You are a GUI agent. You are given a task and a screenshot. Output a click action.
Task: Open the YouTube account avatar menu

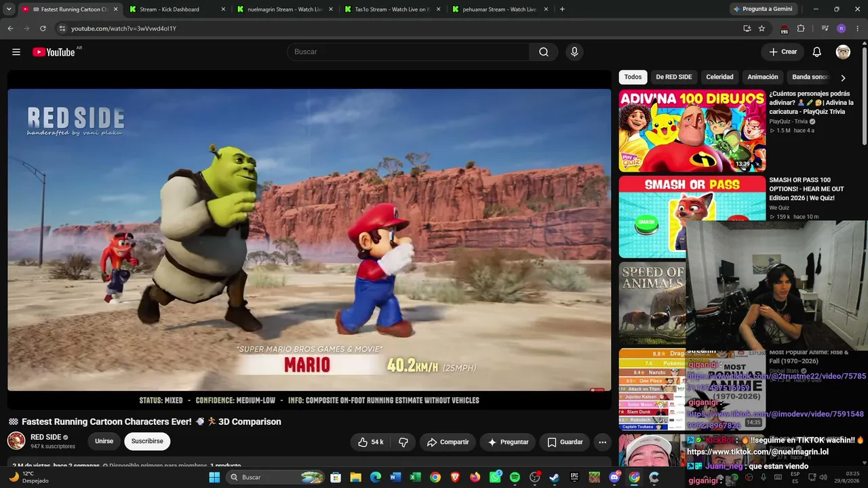coord(843,52)
